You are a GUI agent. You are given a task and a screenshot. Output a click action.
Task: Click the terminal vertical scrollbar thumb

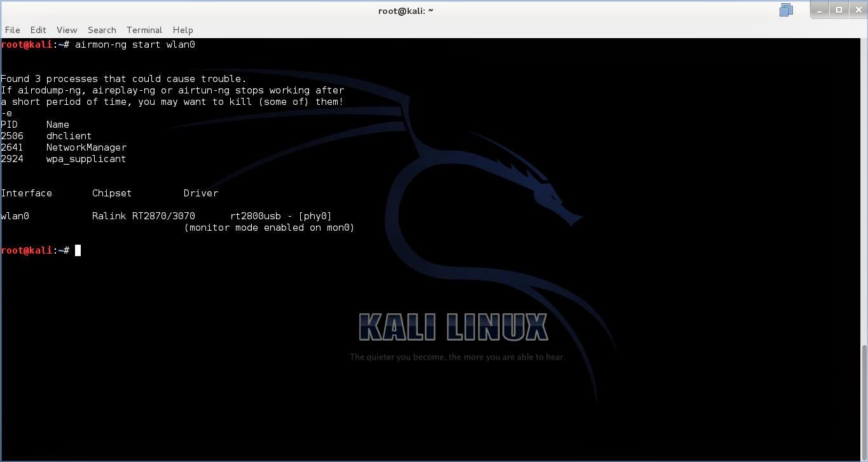pyautogui.click(x=864, y=402)
